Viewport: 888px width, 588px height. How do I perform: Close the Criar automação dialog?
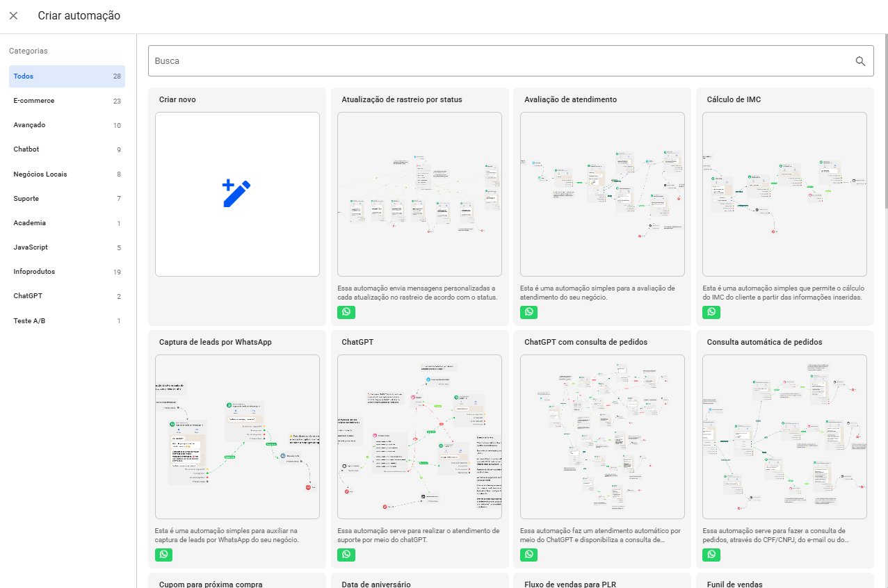coord(13,16)
